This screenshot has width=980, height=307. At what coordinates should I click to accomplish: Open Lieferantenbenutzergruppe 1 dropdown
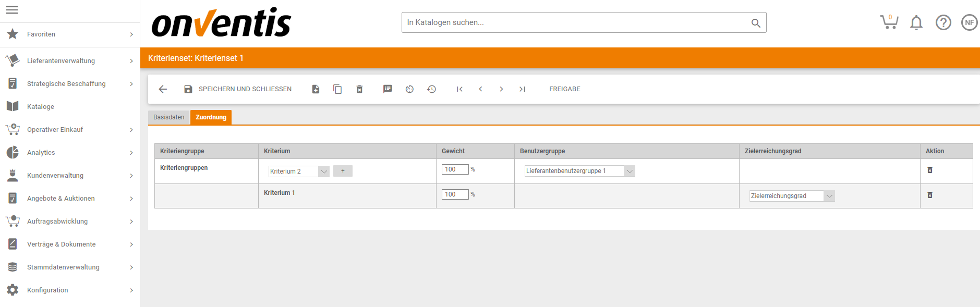(x=579, y=171)
